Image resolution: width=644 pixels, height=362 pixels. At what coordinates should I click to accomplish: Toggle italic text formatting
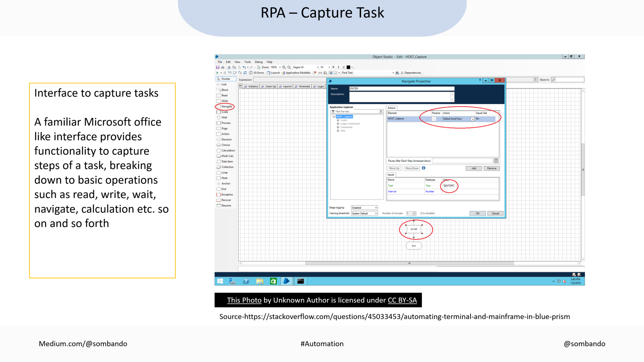click(x=339, y=67)
